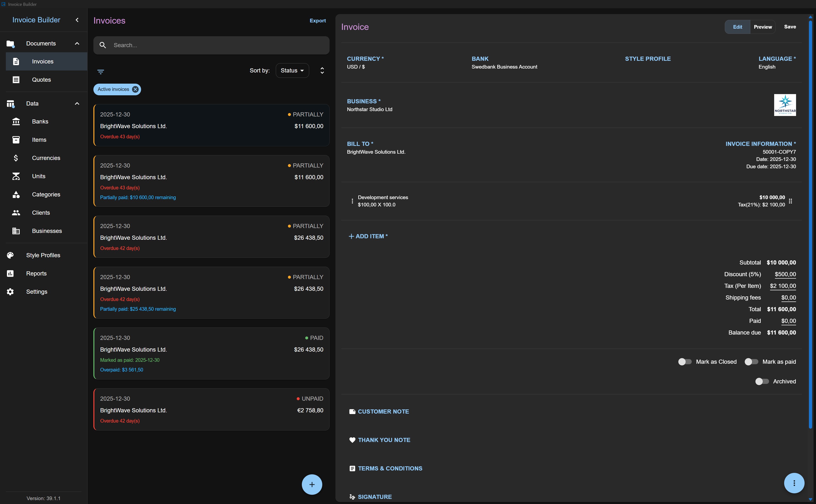The width and height of the screenshot is (816, 504).
Task: Edit the Discount (5%) amount value
Action: 785,274
